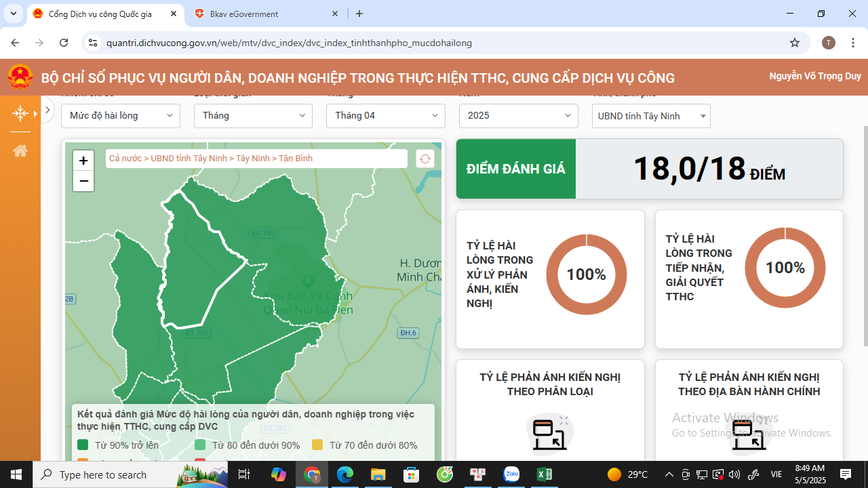Open Excel from taskbar
This screenshot has width=868, height=488.
(x=545, y=474)
